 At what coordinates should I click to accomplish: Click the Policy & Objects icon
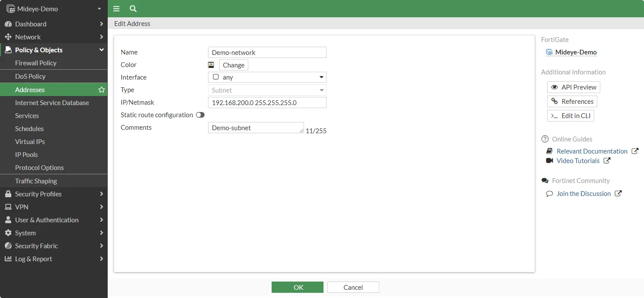click(8, 50)
